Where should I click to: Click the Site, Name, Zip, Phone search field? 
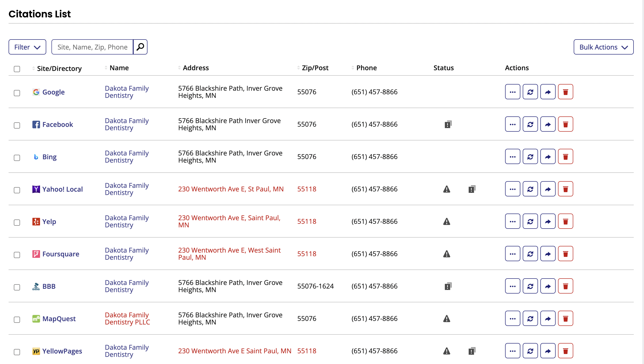pyautogui.click(x=92, y=47)
